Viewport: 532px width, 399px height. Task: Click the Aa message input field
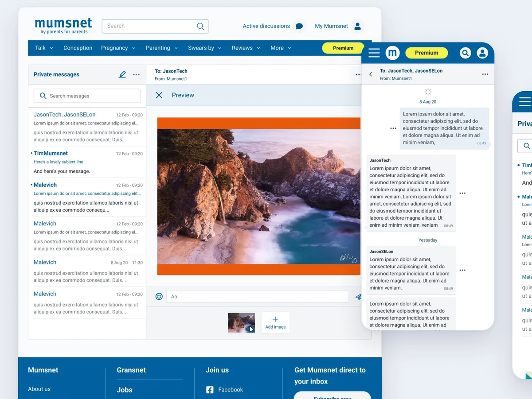pos(258,296)
